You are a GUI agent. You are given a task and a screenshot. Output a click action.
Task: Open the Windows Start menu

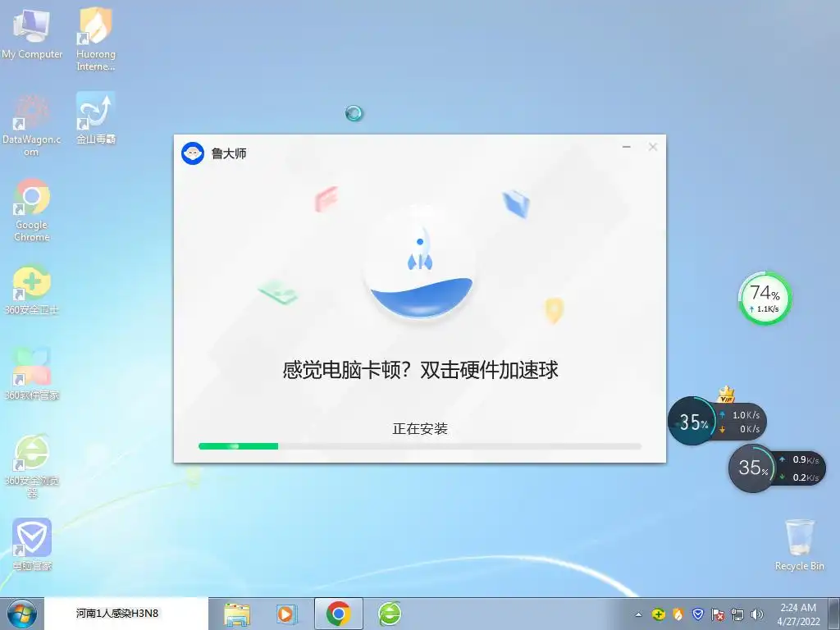[21, 614]
